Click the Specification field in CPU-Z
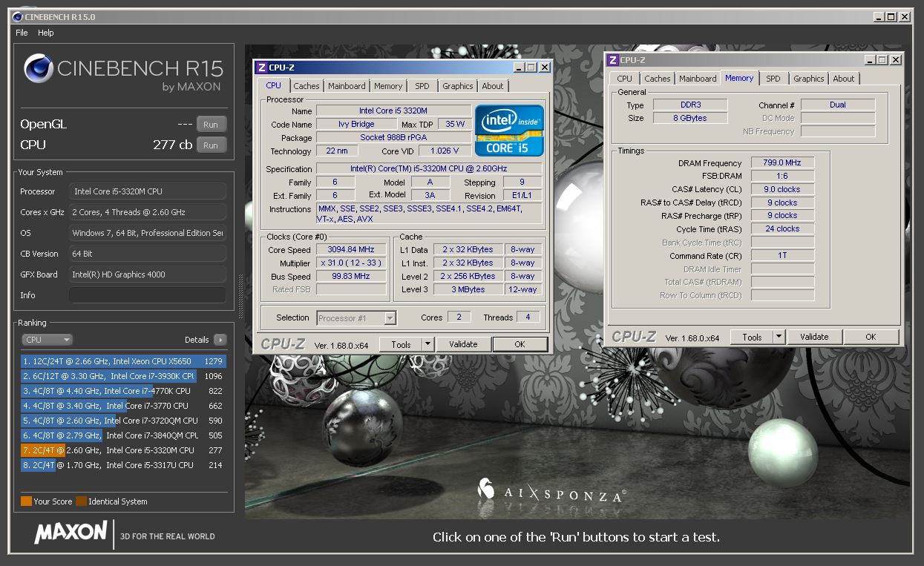The height and width of the screenshot is (566, 924). (x=429, y=168)
